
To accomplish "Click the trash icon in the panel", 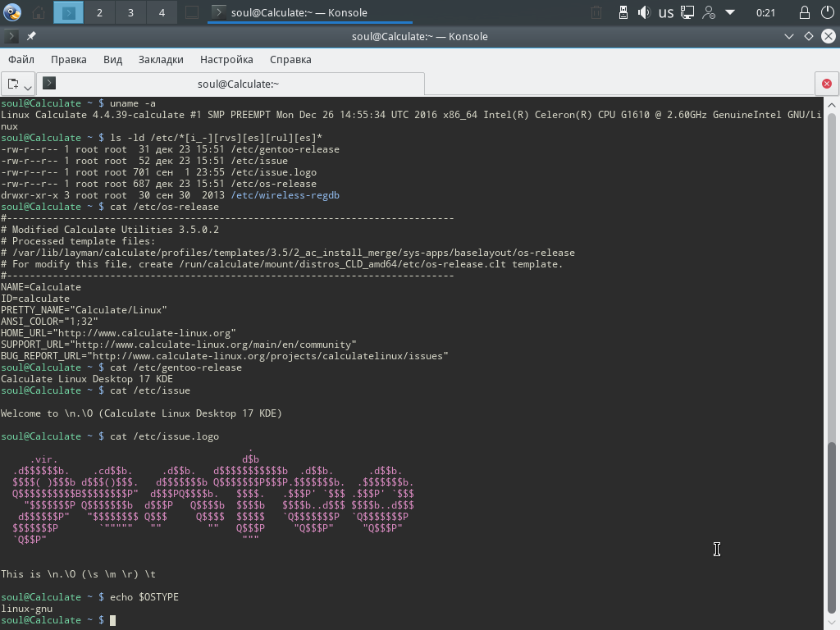I will click(596, 12).
